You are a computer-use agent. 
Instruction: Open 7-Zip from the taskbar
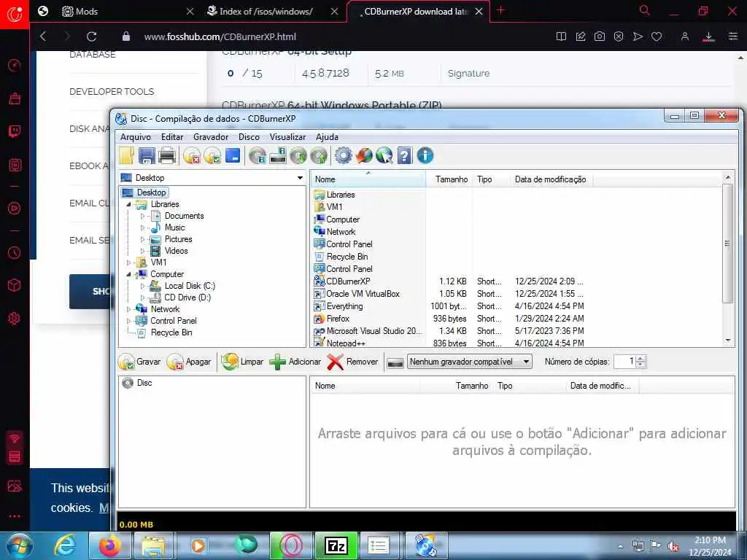coord(336,545)
